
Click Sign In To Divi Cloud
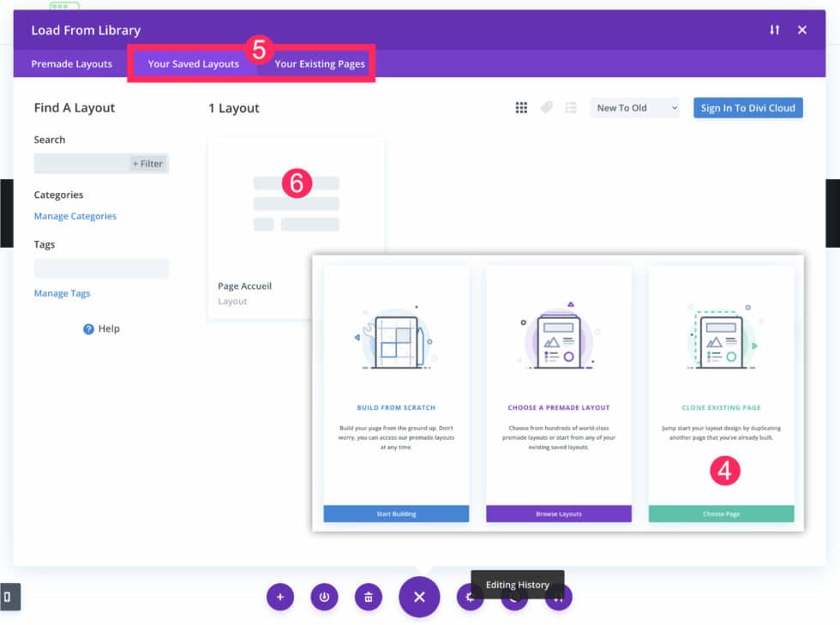[x=747, y=107]
